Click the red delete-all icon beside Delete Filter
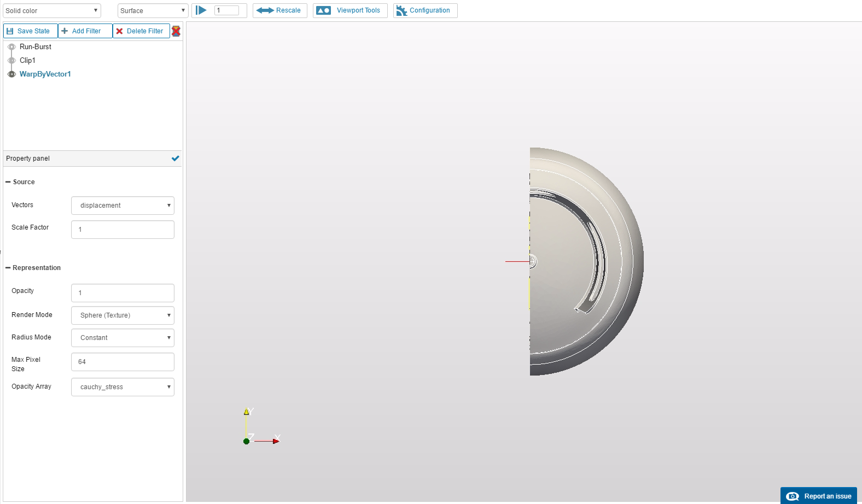This screenshot has width=862, height=504. (x=176, y=31)
